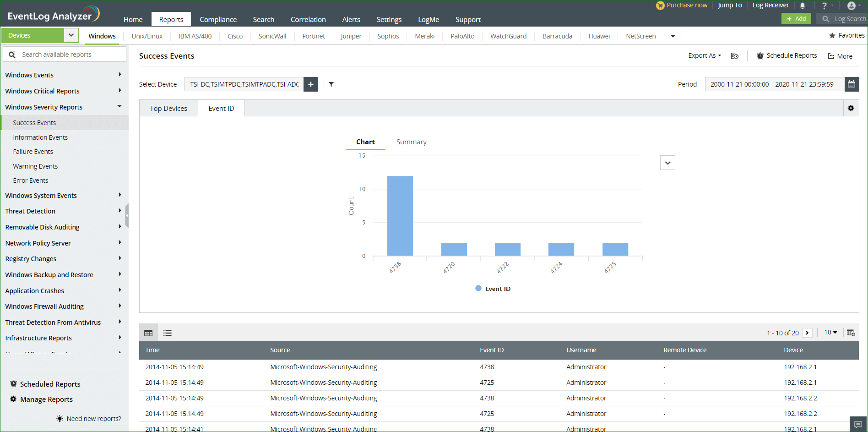Switch to list view icon
This screenshot has height=432, width=868.
[168, 333]
